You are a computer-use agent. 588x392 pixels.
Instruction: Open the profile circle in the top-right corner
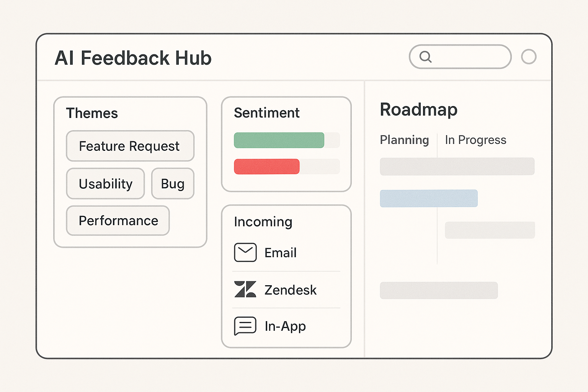(x=529, y=57)
